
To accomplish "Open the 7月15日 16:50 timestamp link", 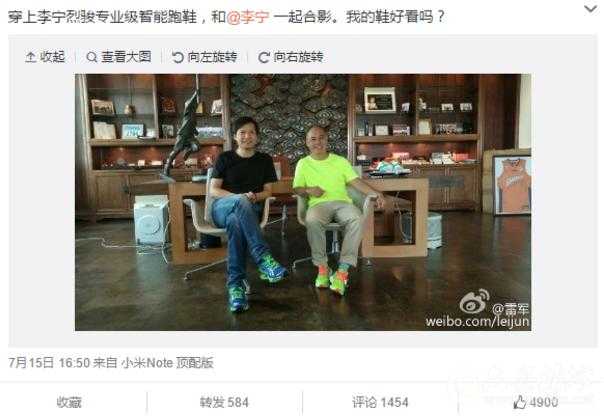I will point(49,362).
